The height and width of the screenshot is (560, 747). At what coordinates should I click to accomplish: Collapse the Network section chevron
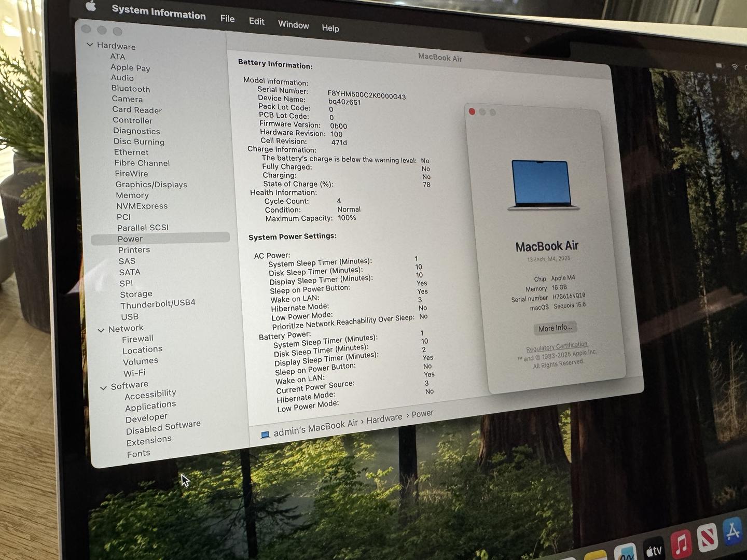101,330
